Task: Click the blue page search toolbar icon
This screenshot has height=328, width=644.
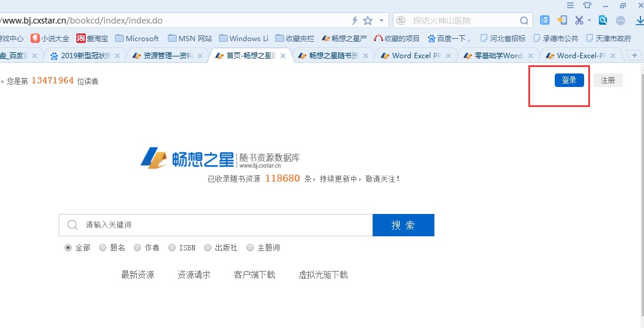Action: [x=603, y=20]
